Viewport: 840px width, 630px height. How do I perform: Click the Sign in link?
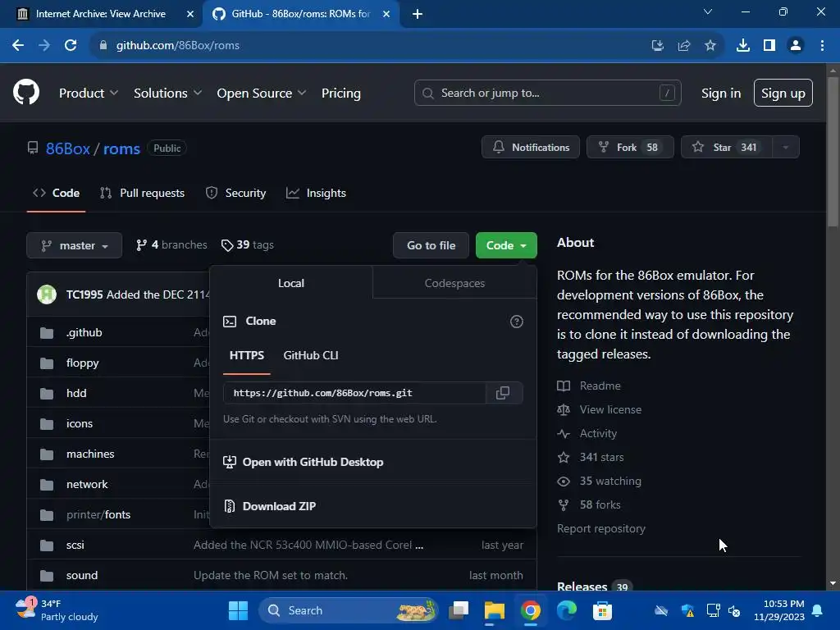721,94
